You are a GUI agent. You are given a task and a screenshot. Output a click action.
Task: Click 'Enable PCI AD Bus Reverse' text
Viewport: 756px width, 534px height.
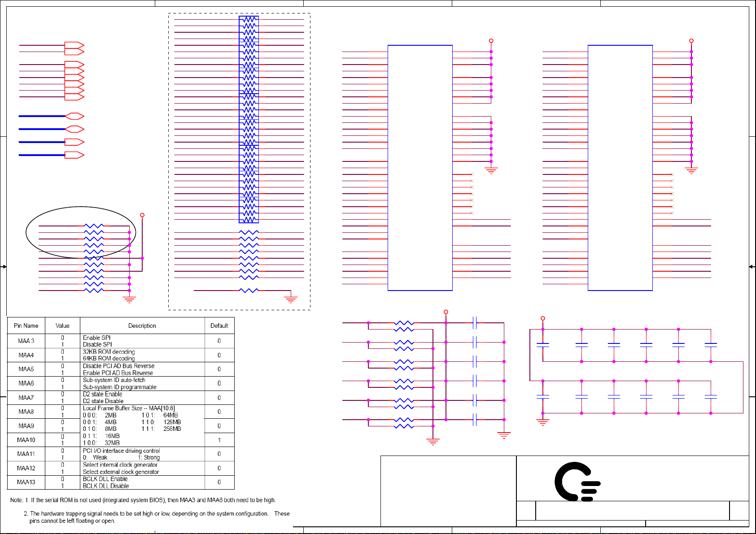[x=118, y=373]
